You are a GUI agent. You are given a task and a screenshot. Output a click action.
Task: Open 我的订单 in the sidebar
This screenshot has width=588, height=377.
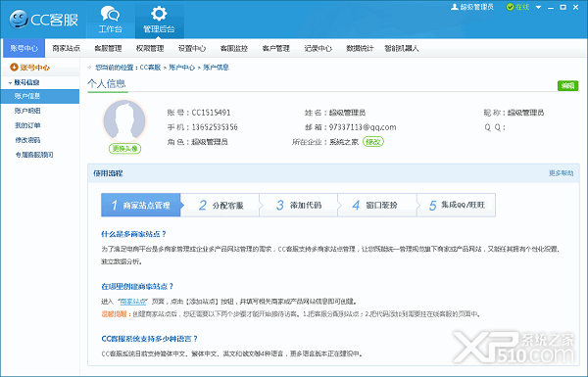point(27,125)
